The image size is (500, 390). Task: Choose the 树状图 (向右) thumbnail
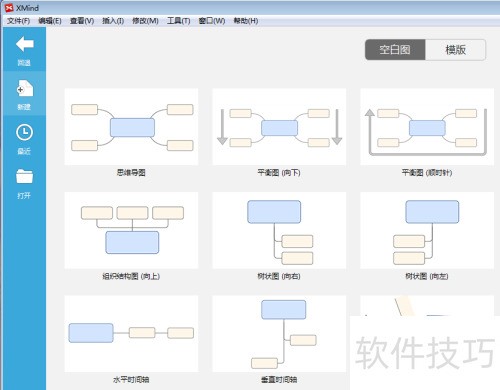tap(279, 230)
